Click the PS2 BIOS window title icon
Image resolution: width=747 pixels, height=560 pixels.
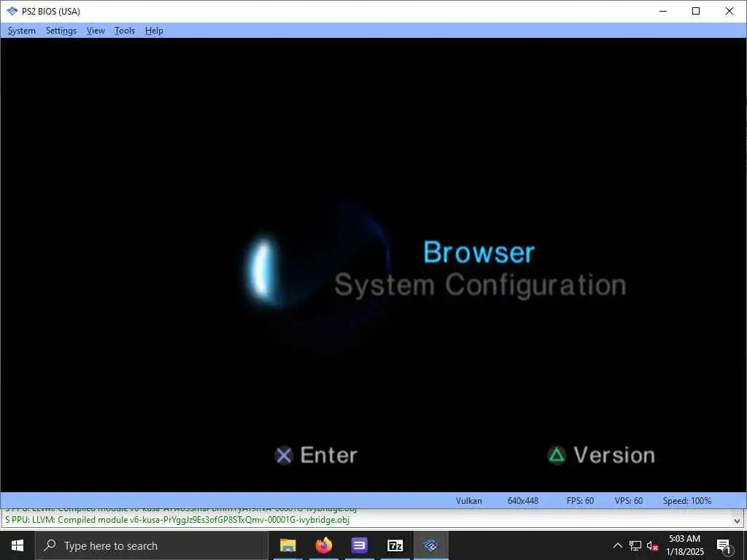pos(12,11)
